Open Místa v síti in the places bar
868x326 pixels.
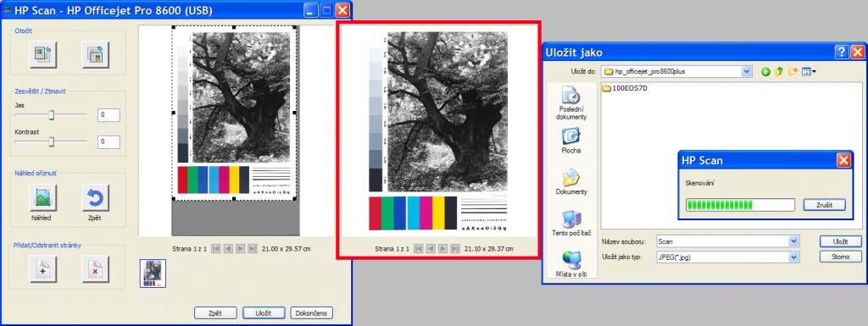(571, 264)
